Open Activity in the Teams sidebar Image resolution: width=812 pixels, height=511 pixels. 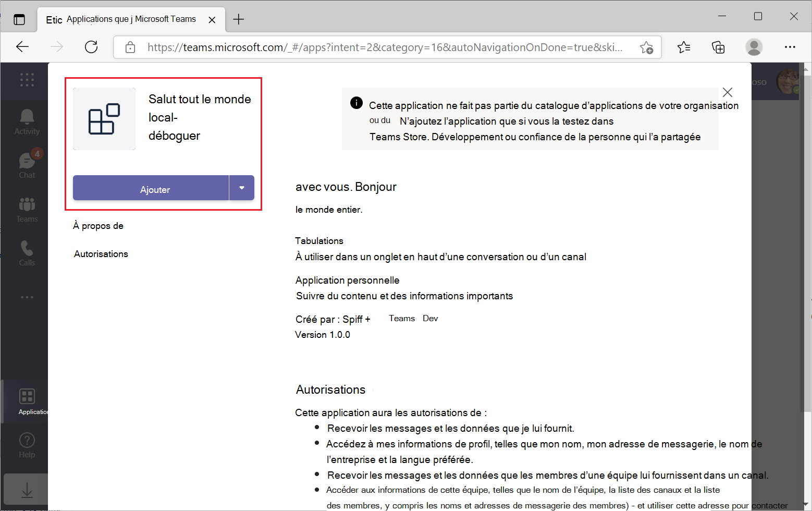pos(27,122)
